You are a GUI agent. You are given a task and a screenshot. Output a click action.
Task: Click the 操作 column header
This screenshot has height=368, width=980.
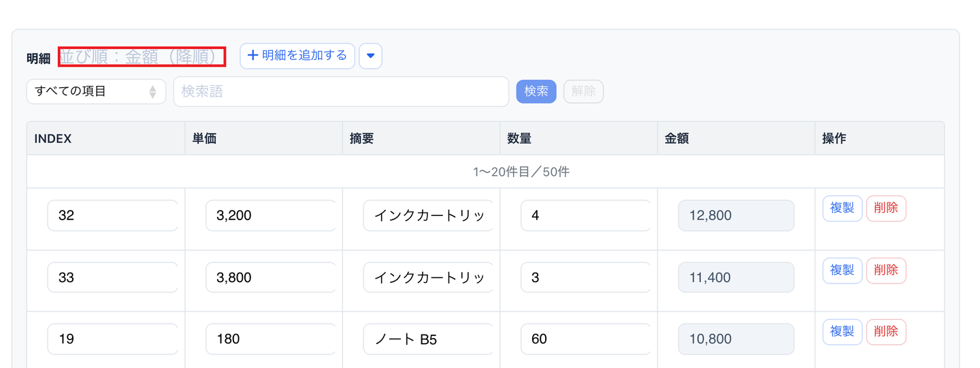tap(879, 138)
